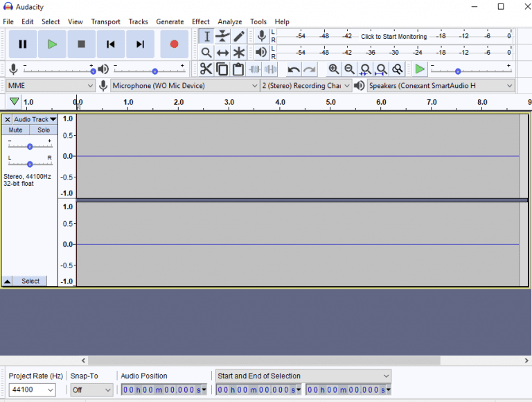Cut selection with the scissors icon

pyautogui.click(x=206, y=69)
